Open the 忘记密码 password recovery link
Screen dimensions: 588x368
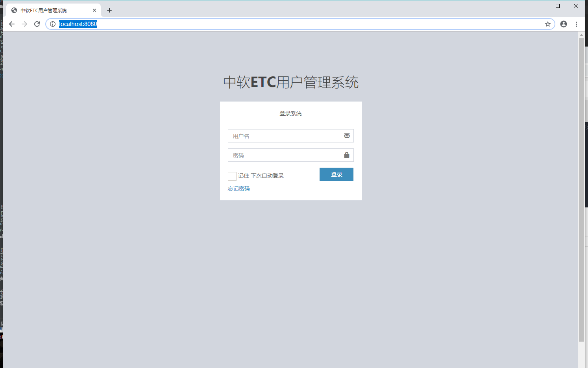[x=238, y=188]
